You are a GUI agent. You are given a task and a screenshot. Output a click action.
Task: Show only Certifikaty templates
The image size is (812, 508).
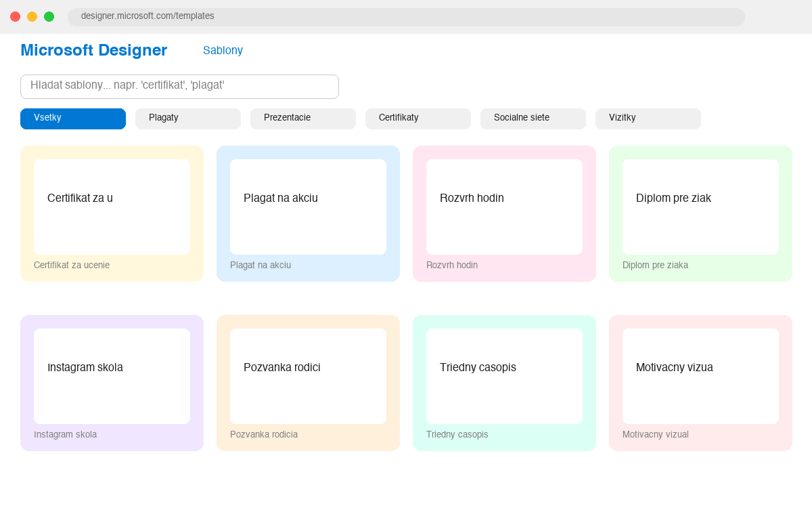(x=418, y=119)
